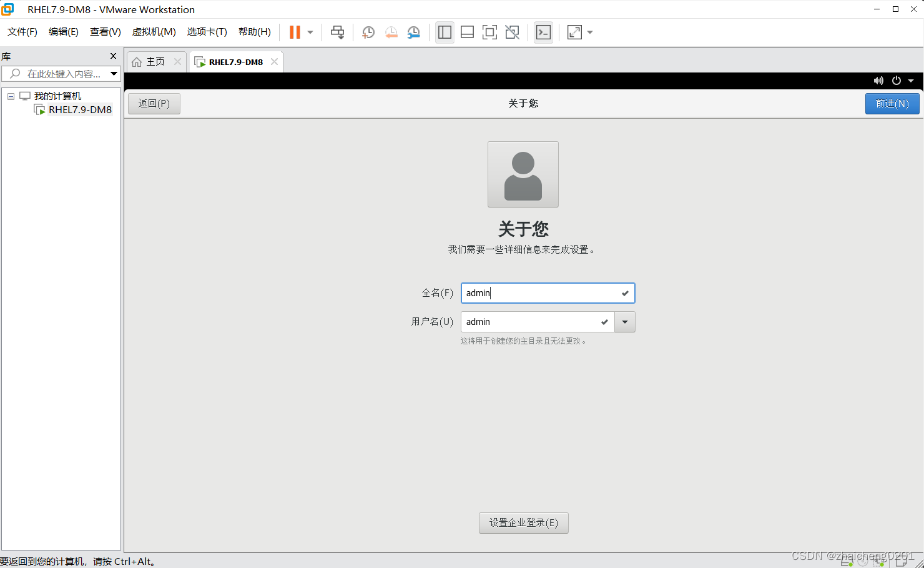Open the guest system menu arrow
This screenshot has width=924, height=568.
coord(911,81)
